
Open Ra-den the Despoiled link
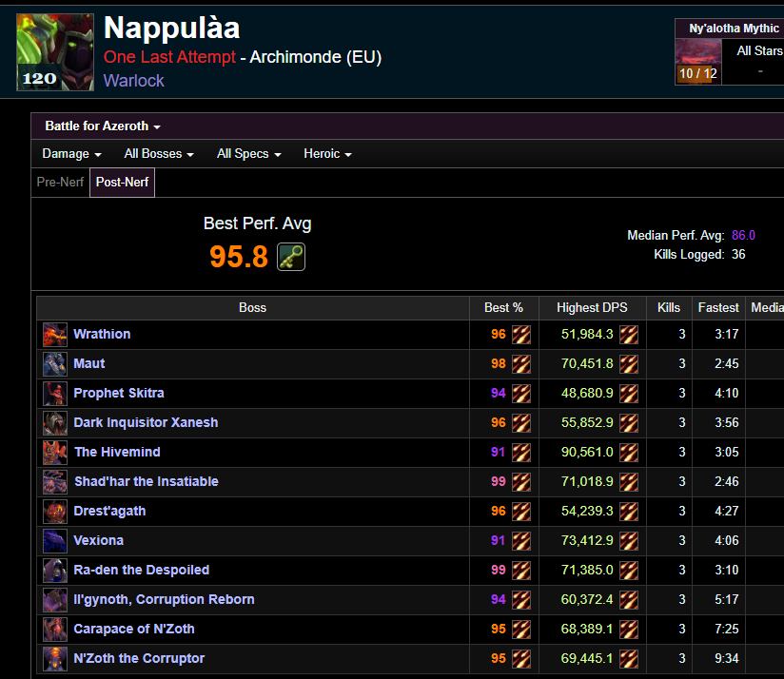[142, 570]
